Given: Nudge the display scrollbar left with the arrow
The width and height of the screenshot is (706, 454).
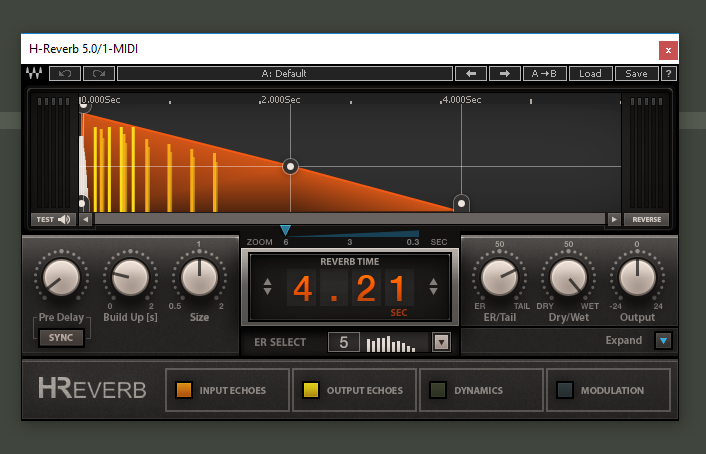Looking at the screenshot, I should (86, 219).
